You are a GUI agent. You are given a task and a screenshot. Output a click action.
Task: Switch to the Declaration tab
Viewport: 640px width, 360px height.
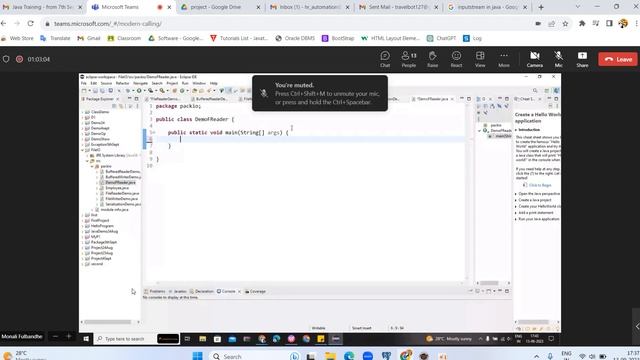pyautogui.click(x=202, y=291)
